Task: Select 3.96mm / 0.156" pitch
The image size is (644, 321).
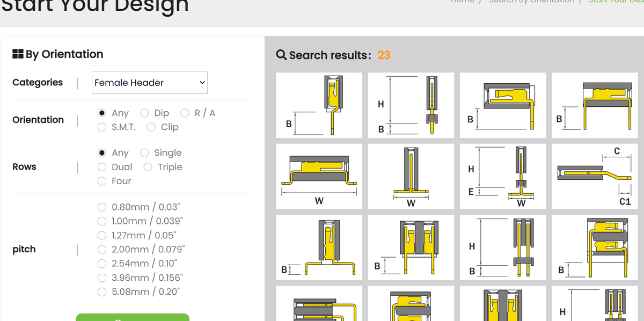Action: click(102, 278)
